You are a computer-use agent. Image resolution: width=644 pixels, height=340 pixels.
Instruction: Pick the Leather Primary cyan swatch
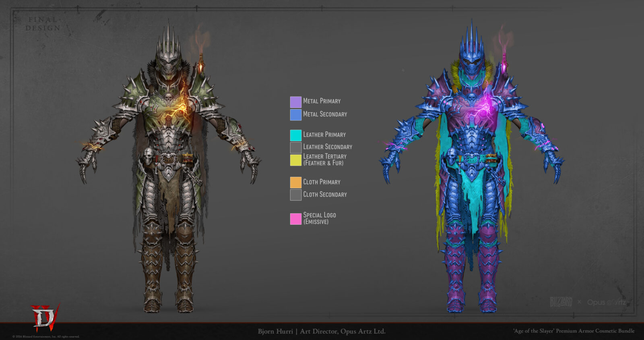pyautogui.click(x=296, y=135)
